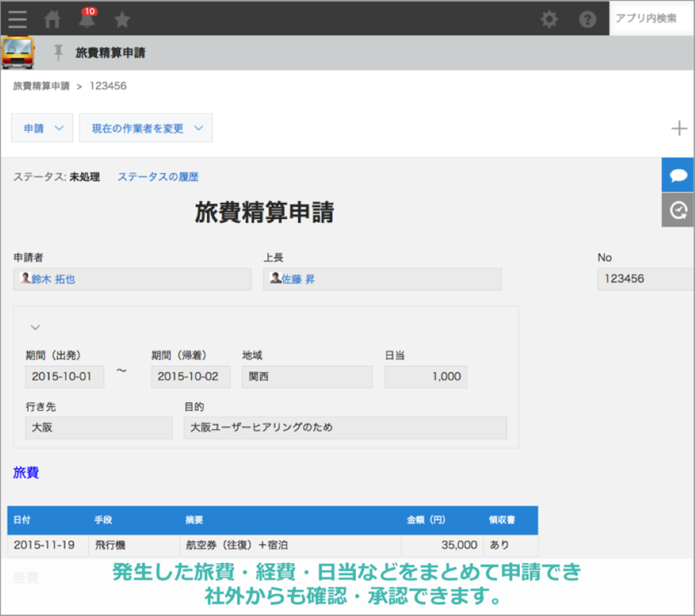Open the help question mark icon
This screenshot has width=695, height=616.
(x=587, y=19)
